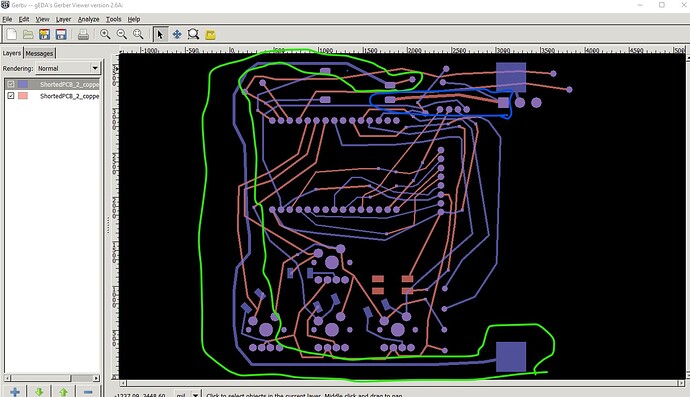The image size is (690, 397).
Task: Click the move layer up green arrow
Action: 63,392
